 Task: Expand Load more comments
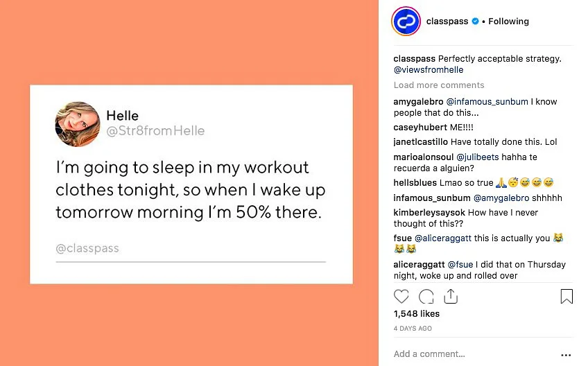tap(439, 85)
